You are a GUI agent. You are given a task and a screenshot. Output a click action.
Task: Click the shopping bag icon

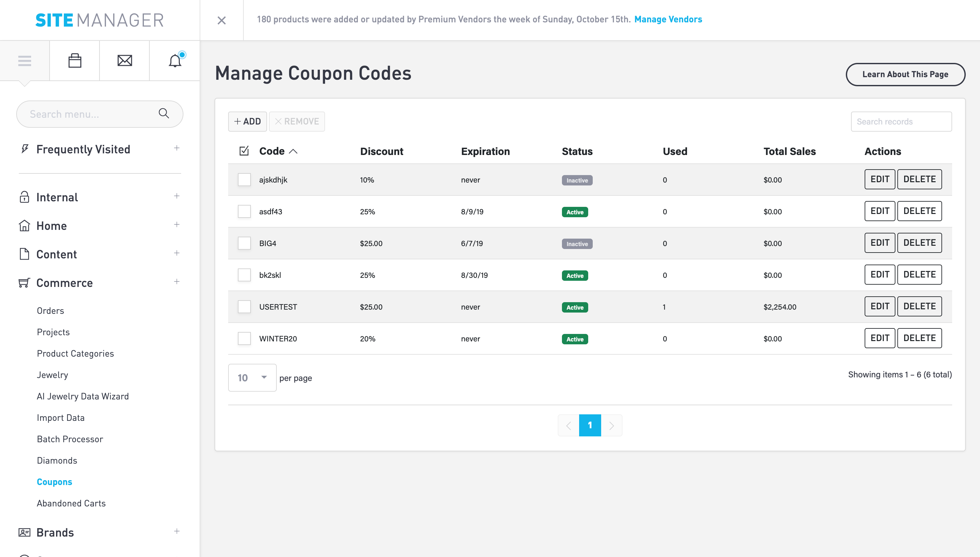75,60
